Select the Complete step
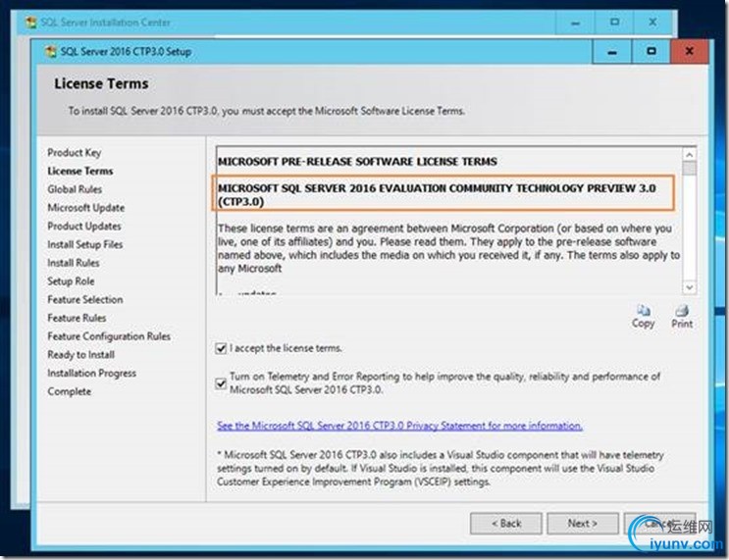Viewport: 729px width, 560px height. pos(70,391)
